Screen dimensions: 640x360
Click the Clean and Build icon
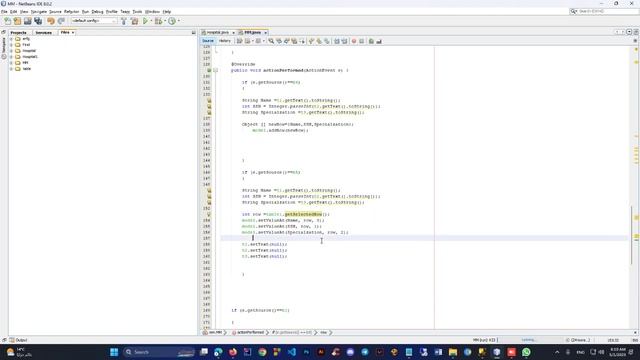[134, 21]
